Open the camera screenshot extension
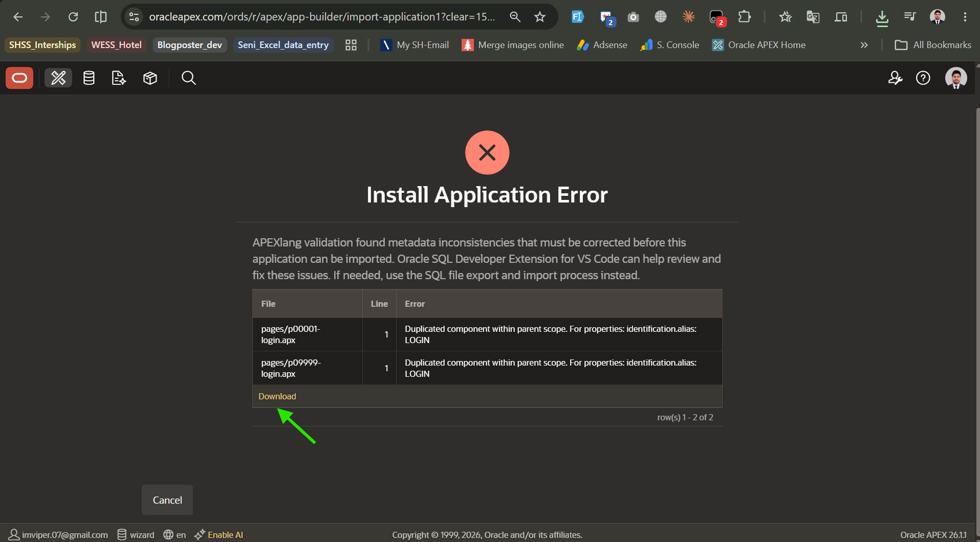 pyautogui.click(x=633, y=17)
